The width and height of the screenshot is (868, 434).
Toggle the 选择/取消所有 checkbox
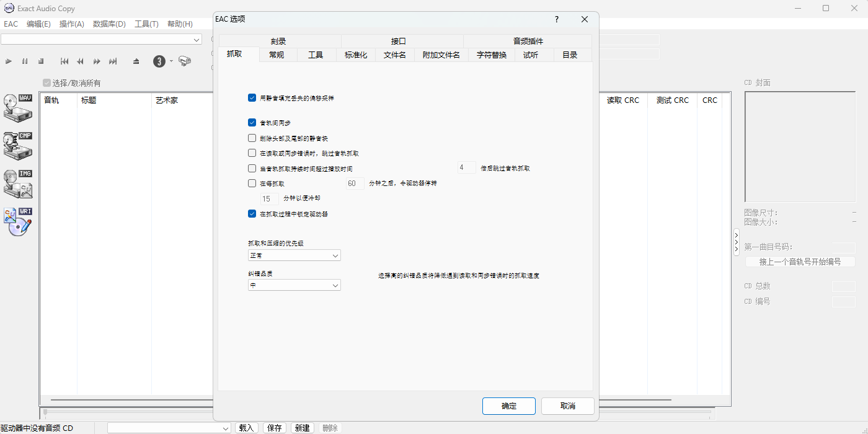coord(46,83)
